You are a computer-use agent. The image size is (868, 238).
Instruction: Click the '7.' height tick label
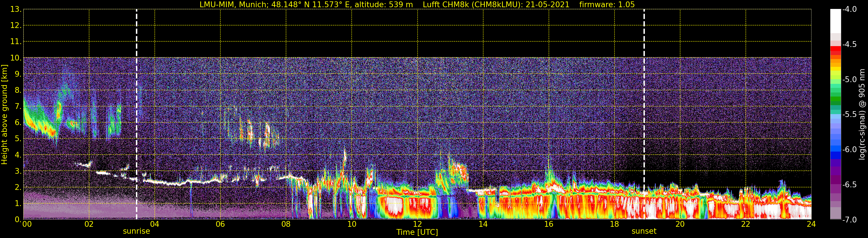click(x=18, y=106)
